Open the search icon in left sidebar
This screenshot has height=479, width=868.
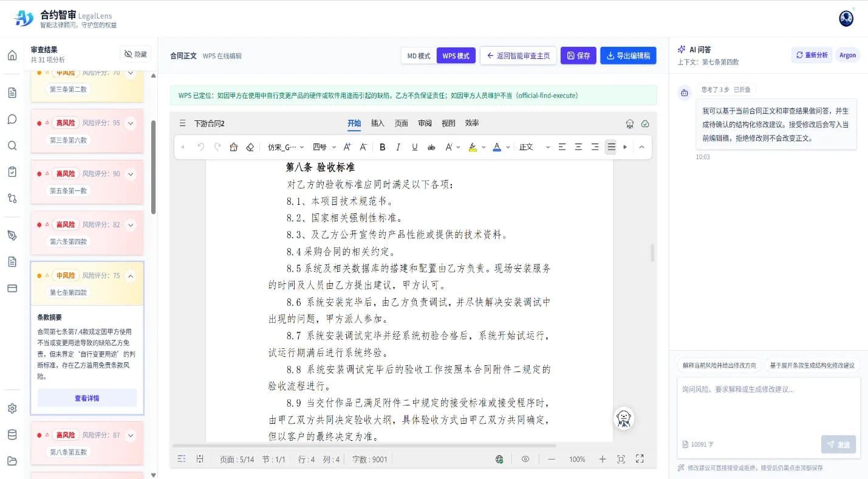coord(12,145)
